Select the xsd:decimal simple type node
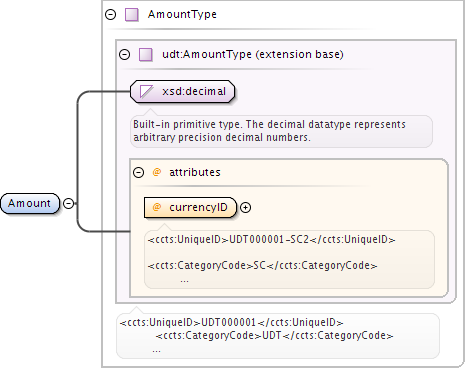Viewport: 466px width, 369px height. 182,91
